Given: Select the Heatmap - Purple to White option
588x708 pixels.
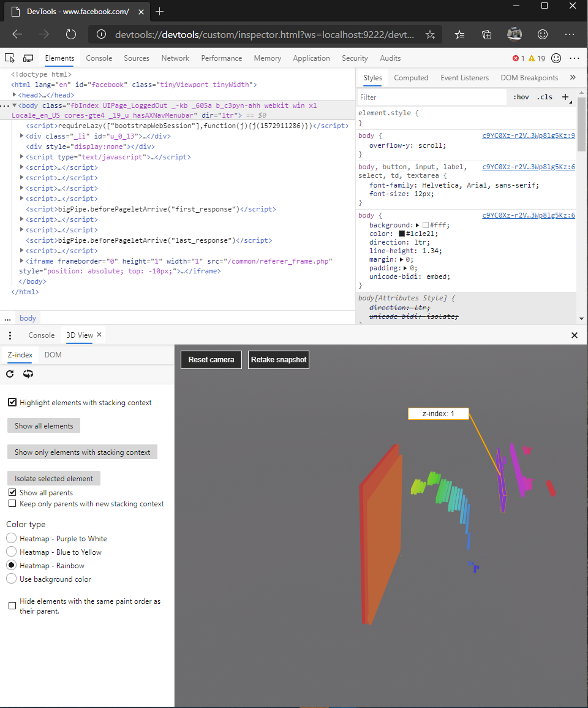Looking at the screenshot, I should coord(10,538).
